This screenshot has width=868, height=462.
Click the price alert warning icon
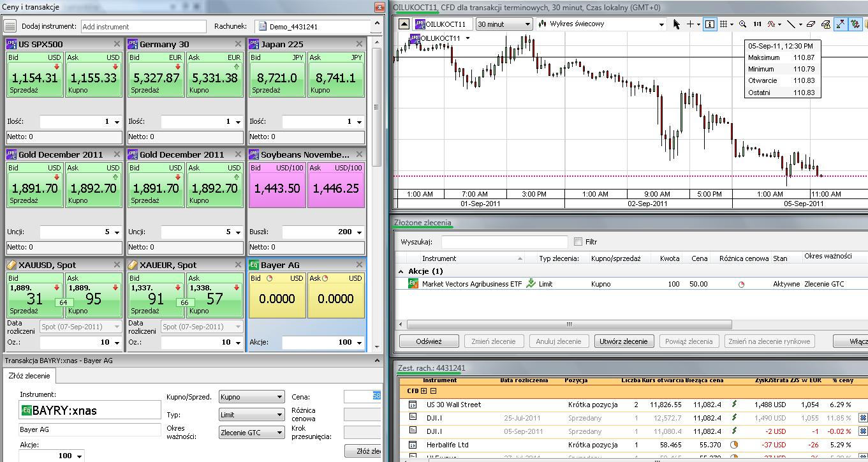pyautogui.click(x=826, y=24)
